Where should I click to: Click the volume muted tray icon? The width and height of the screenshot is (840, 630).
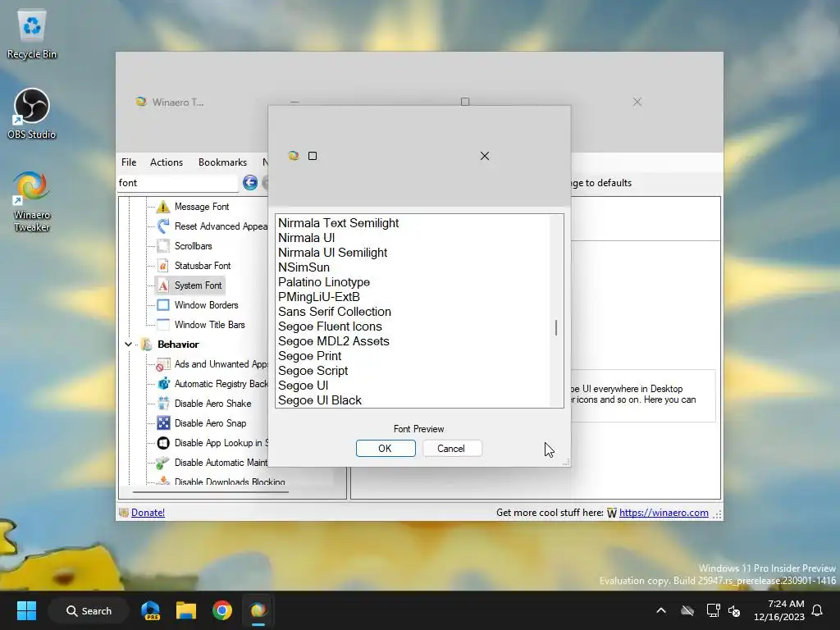[734, 610]
